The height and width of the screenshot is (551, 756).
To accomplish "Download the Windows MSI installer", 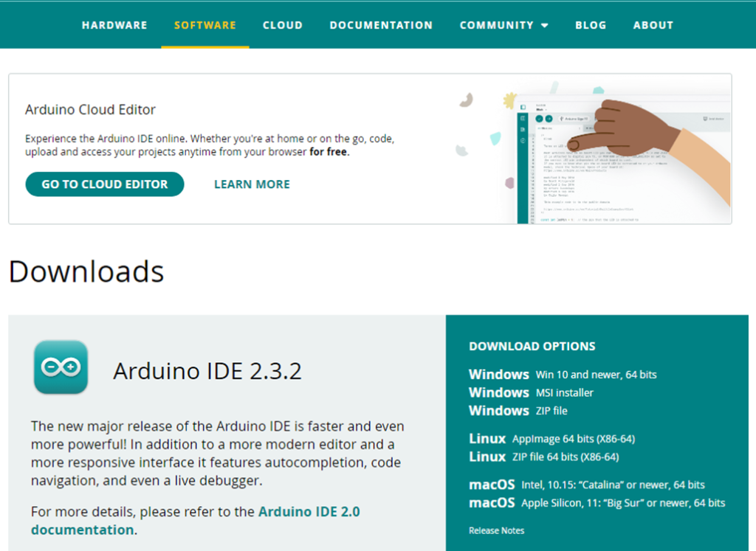I will 531,392.
